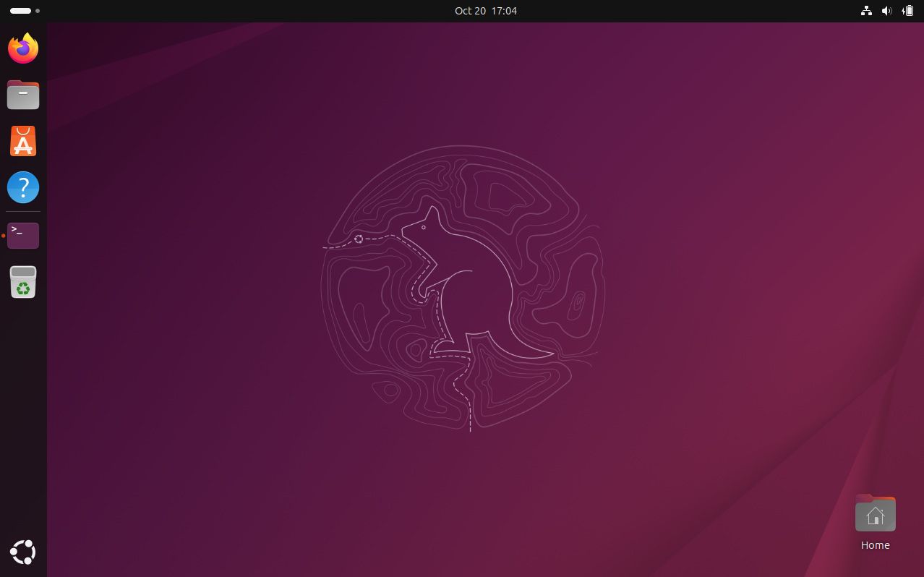Click the wired network icon in top bar
The image size is (924, 577).
[x=865, y=11]
